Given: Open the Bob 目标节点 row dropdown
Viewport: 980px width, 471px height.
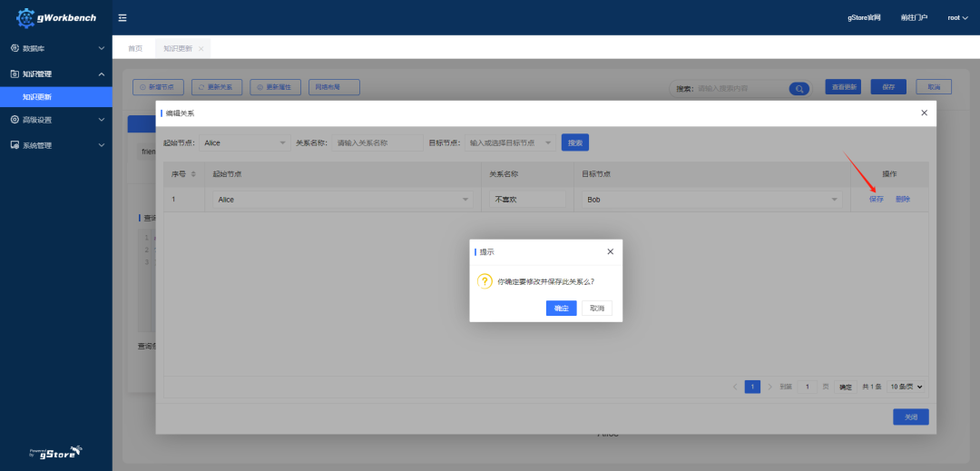Looking at the screenshot, I should pyautogui.click(x=712, y=200).
